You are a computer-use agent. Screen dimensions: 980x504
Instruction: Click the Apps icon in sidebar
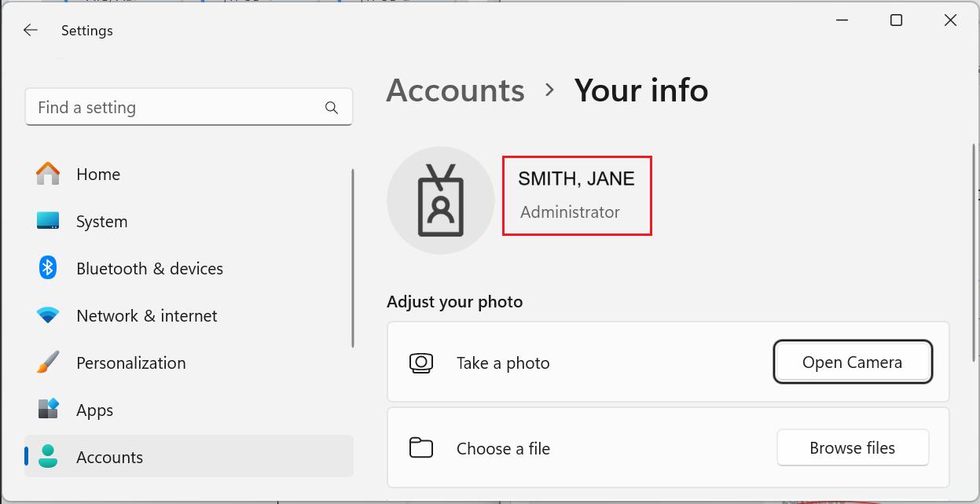click(x=48, y=410)
